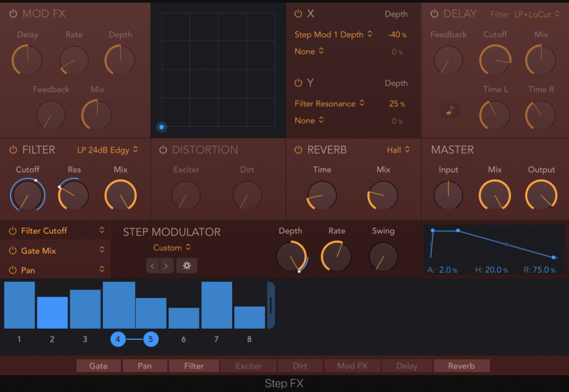Click the Filter Cutoff knob
This screenshot has height=392, width=569.
tap(27, 195)
